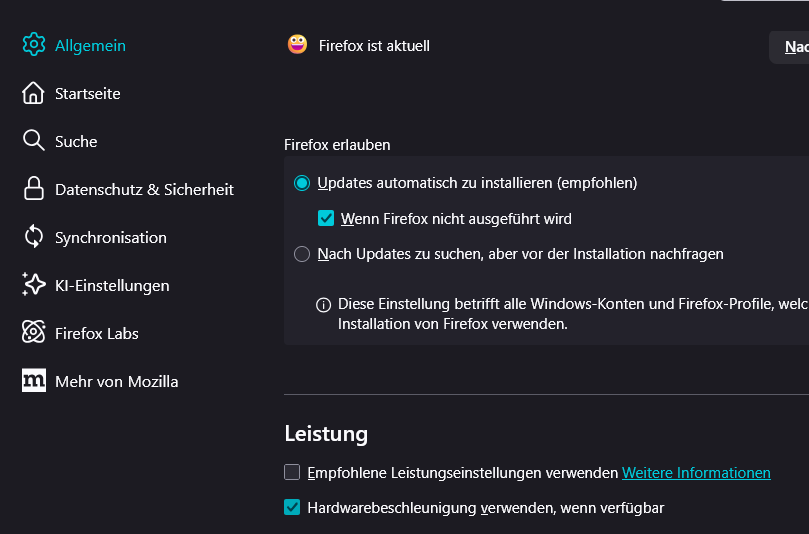
Task: Click the Firefox Labs atom icon
Action: (34, 333)
